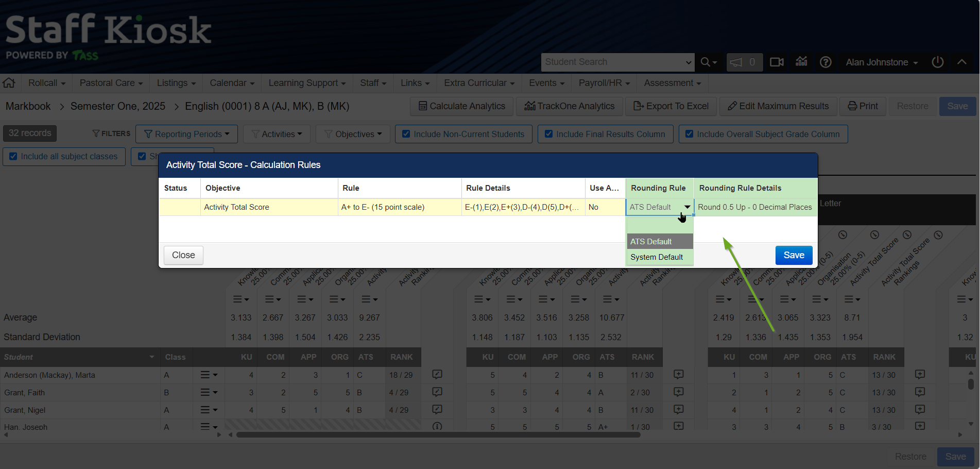The height and width of the screenshot is (469, 980).
Task: Go to the Staff Kiosk home icon
Action: tap(9, 82)
